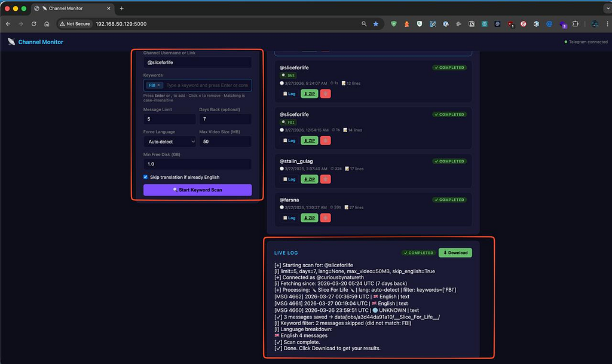Screen dimensions: 612x364
Task: Click COMPLETED badge on @stalin_gulag job
Action: click(x=449, y=161)
